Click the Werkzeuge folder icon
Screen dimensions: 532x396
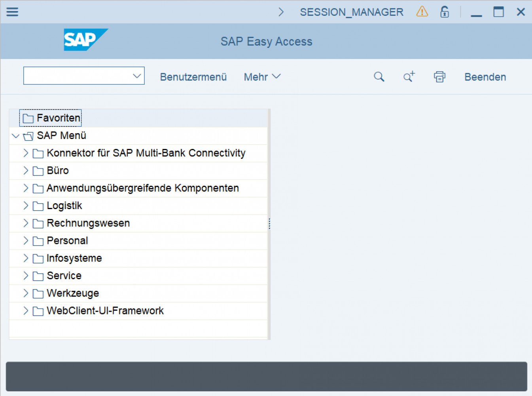tap(38, 294)
